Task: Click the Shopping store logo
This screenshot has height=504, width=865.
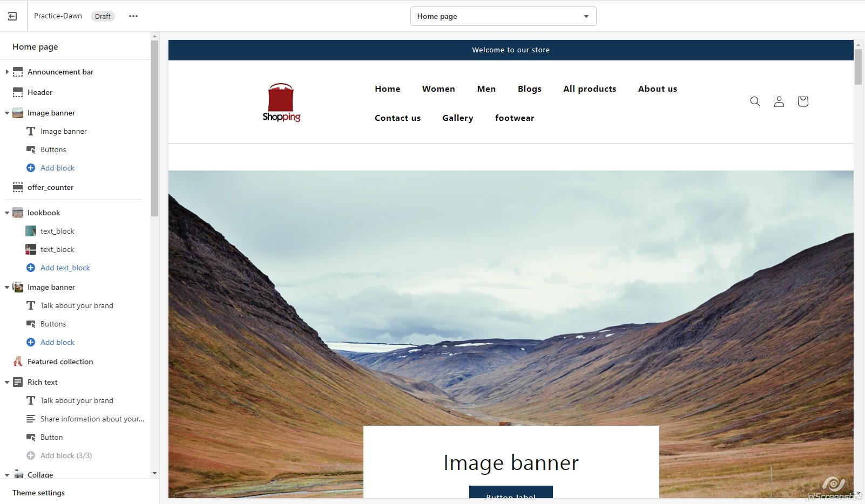Action: point(281,102)
